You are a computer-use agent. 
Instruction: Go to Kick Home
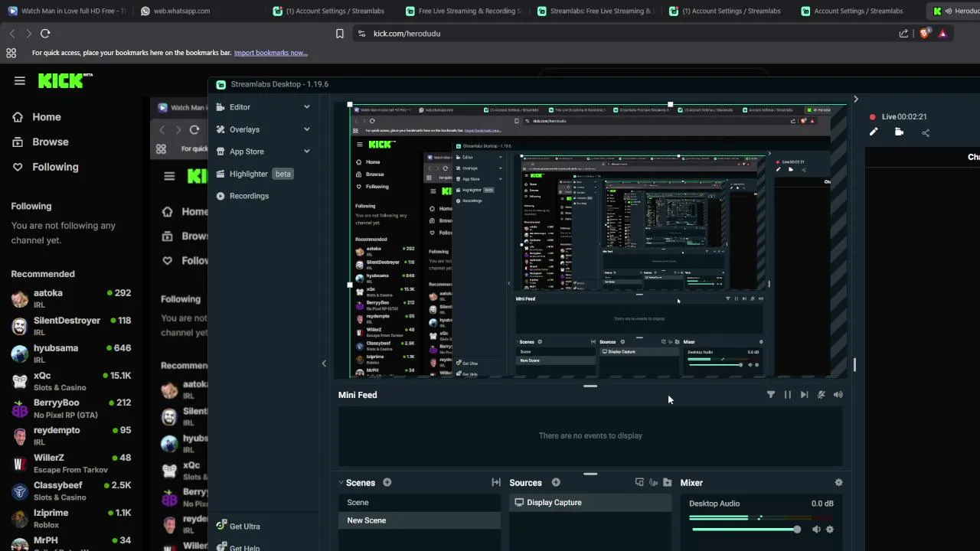47,117
